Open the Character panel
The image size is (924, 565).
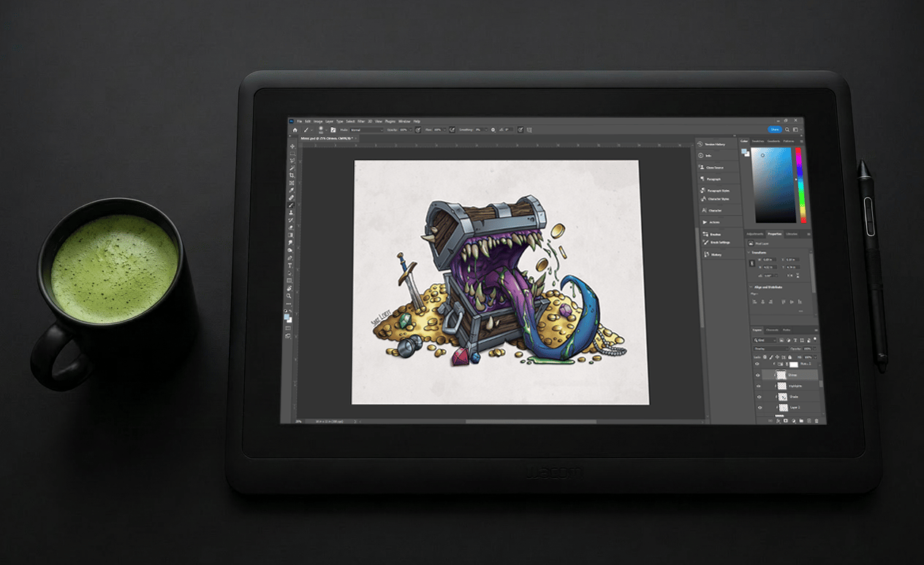(x=712, y=211)
